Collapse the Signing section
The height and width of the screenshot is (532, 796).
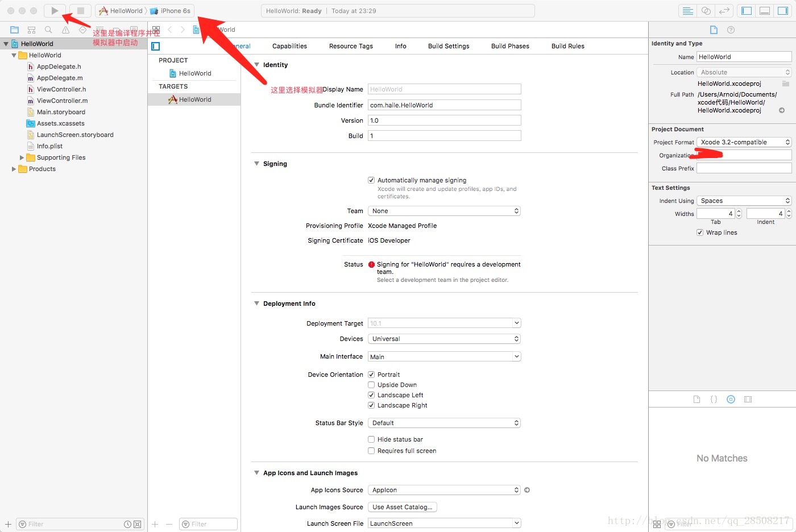point(256,164)
